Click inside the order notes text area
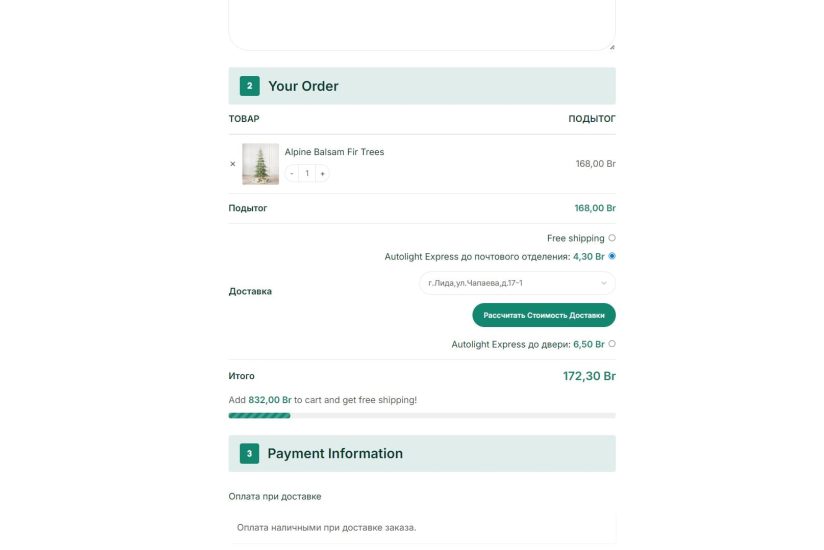This screenshot has height=550, width=824. coord(421,22)
